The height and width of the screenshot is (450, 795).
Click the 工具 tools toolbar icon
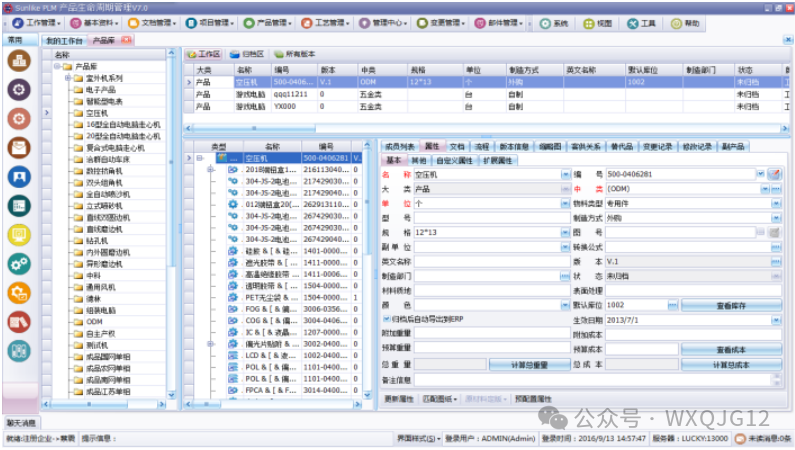[x=633, y=23]
